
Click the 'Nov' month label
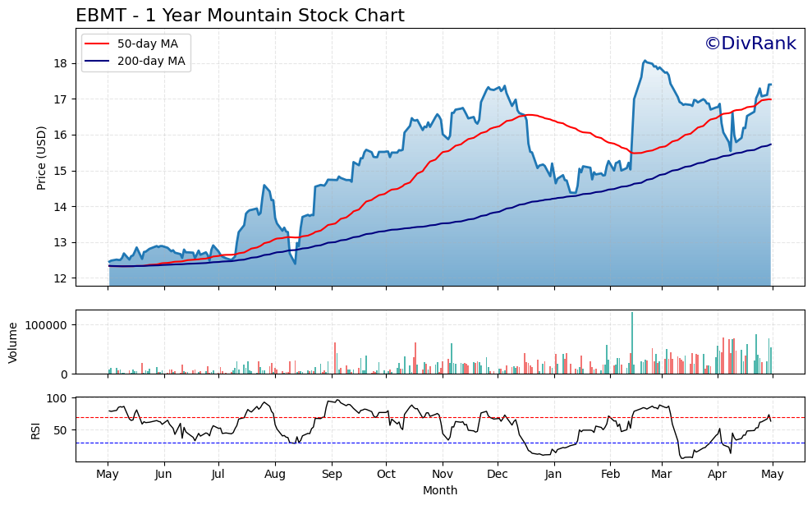click(443, 474)
